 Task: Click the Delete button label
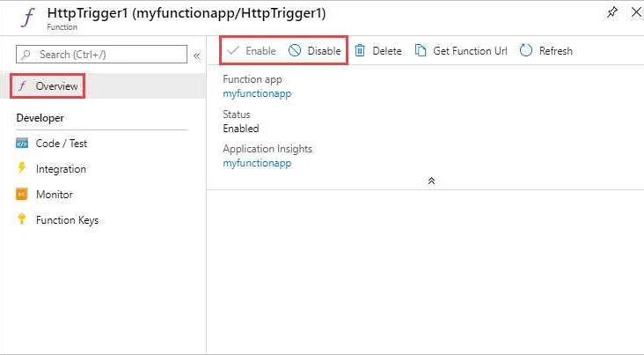point(387,50)
